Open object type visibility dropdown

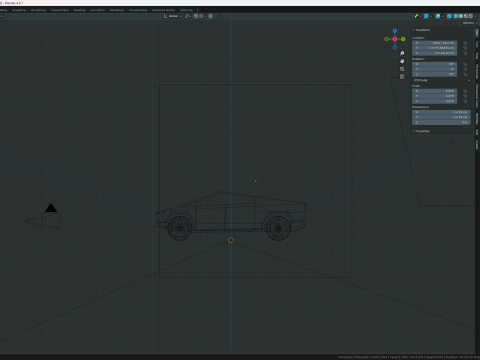coord(418,16)
